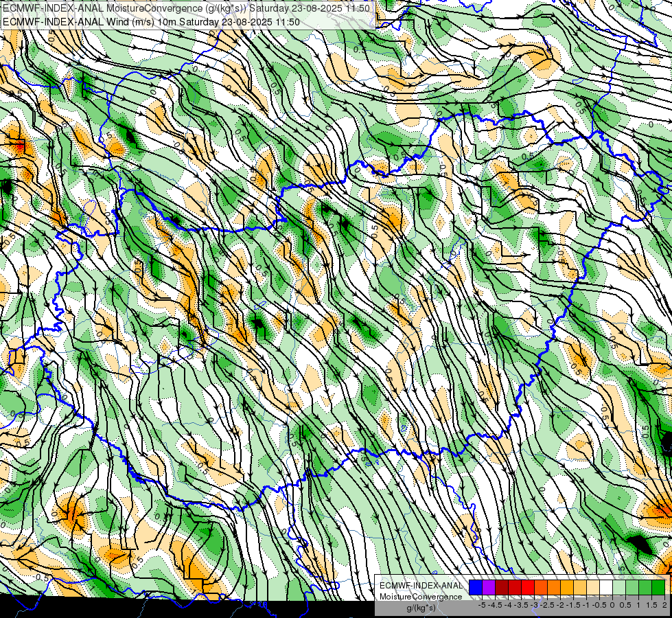Viewport: 672px width, 618px height.
Task: Click the -5 tick label in legend
Action: [x=482, y=605]
